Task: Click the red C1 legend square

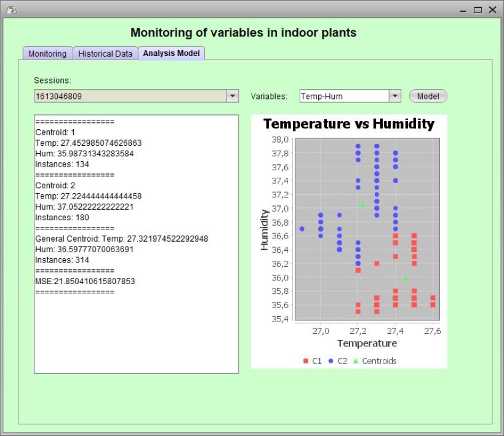Action: click(306, 361)
